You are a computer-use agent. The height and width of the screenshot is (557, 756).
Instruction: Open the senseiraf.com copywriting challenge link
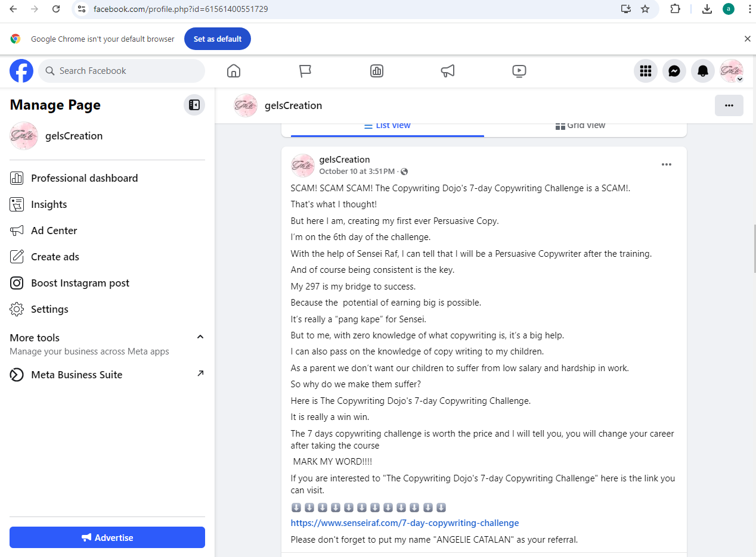click(405, 523)
